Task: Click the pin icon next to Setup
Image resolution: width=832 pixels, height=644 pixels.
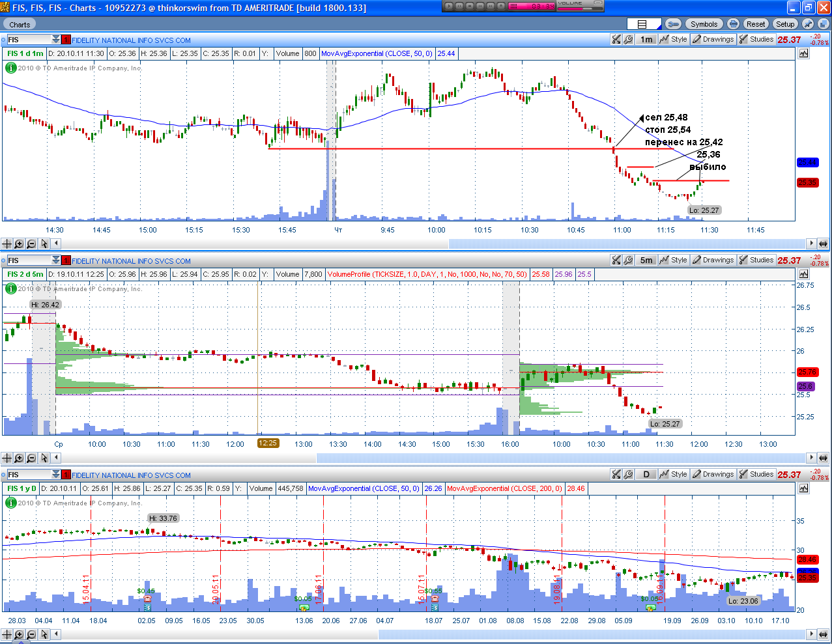Action: (x=808, y=24)
